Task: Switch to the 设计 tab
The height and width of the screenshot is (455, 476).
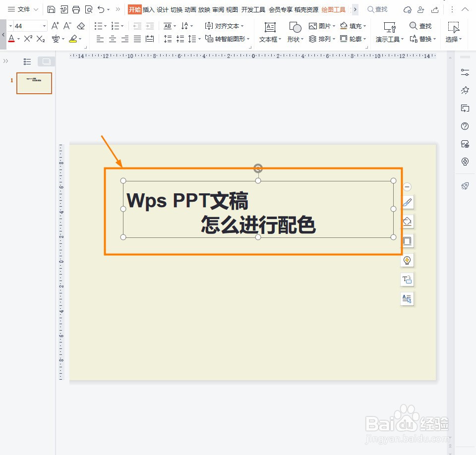Action: click(163, 10)
